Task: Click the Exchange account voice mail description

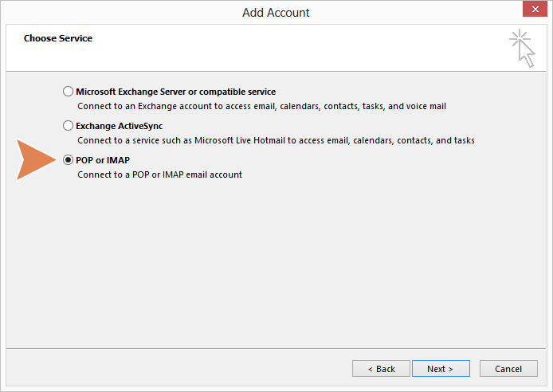Action: click(x=261, y=106)
